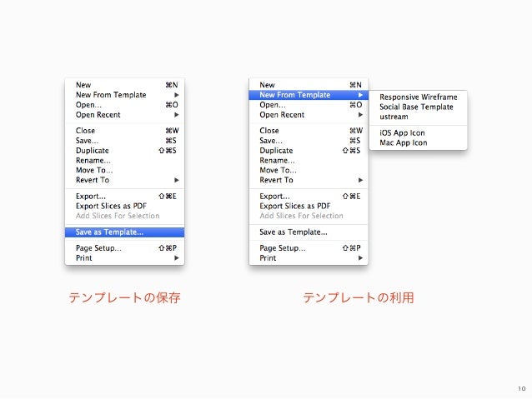The image size is (532, 399).
Task: Choose Open... in the right menu
Action: 309,105
